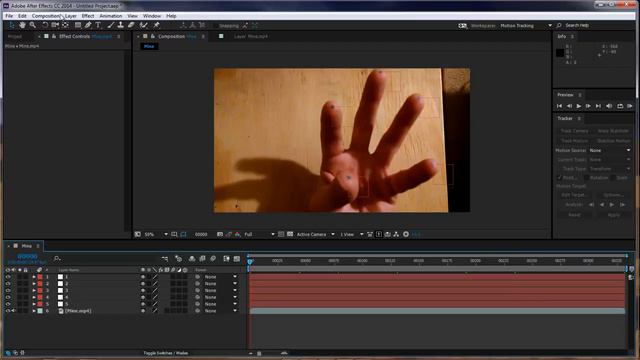Viewport: 640px width, 360px height.
Task: Select the Zoom magnifier tool
Action: pos(33,25)
